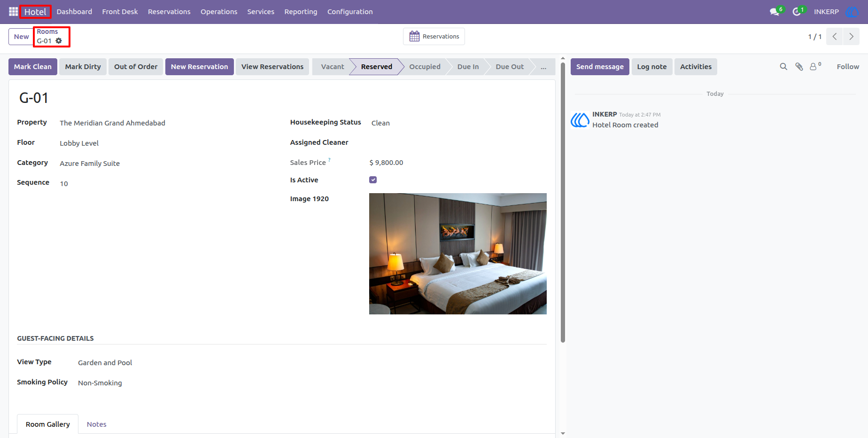Set status to Vacant
The image size is (868, 438).
333,67
